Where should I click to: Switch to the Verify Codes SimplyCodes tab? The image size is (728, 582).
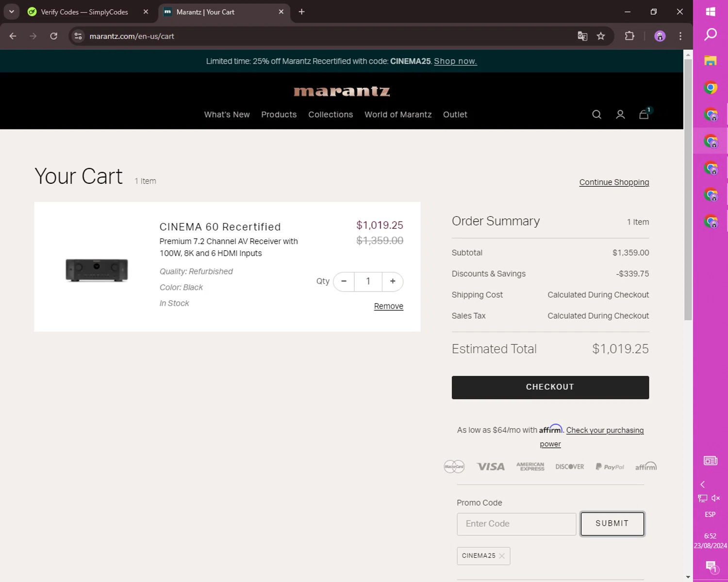click(x=84, y=12)
